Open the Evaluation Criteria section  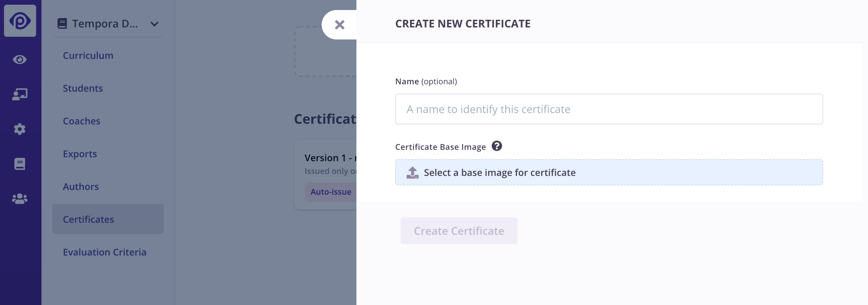(x=104, y=252)
